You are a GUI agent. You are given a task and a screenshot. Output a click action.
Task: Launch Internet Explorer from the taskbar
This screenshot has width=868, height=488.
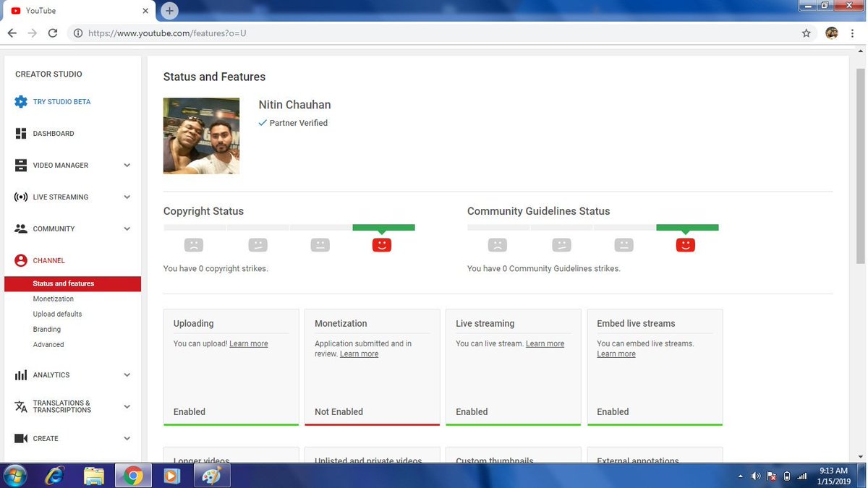[54, 476]
